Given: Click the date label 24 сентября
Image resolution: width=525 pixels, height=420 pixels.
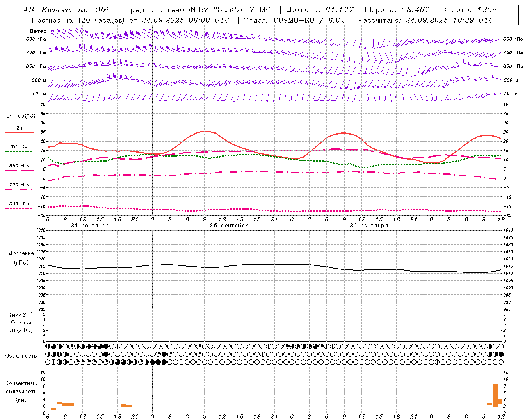Looking at the screenshot, I should pyautogui.click(x=90, y=226).
